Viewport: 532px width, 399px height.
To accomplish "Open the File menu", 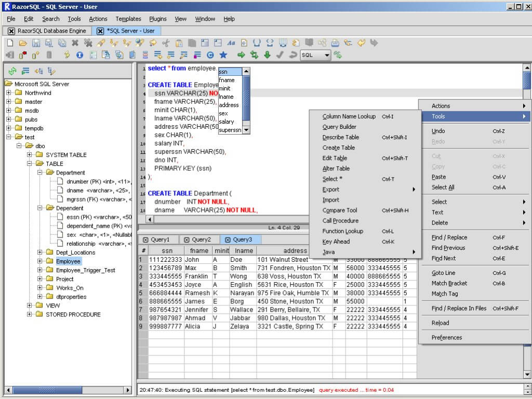I will point(11,19).
